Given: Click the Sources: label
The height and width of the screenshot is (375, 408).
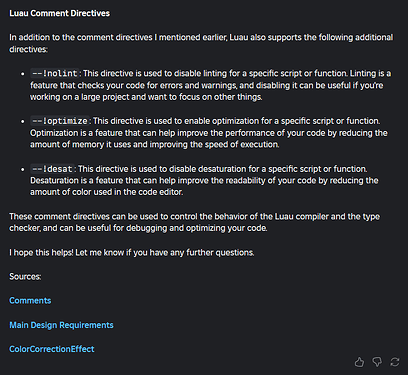Looking at the screenshot, I should coord(25,277).
